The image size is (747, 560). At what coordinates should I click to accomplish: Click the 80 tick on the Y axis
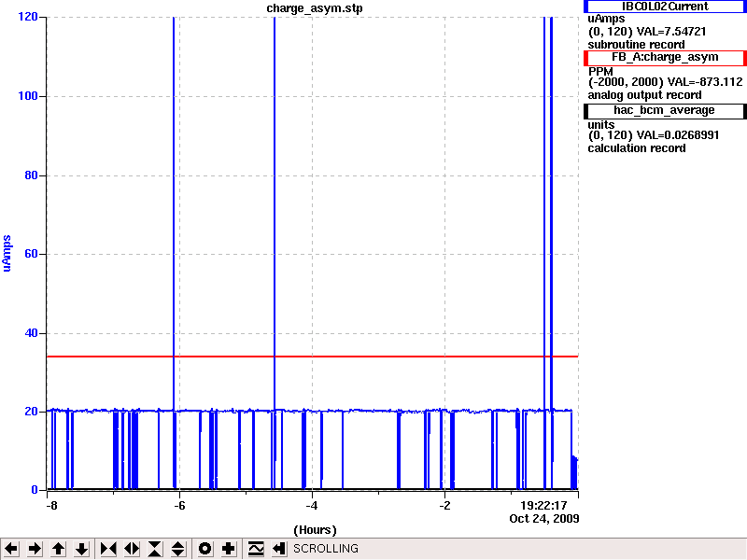click(x=31, y=175)
